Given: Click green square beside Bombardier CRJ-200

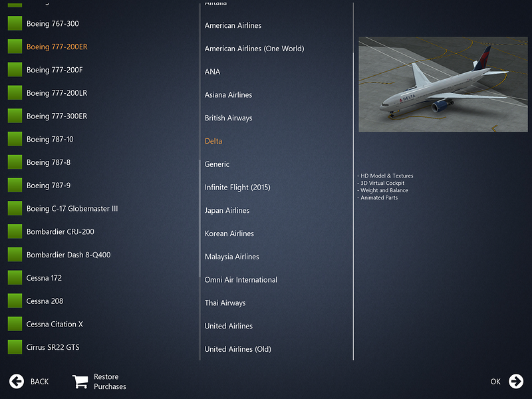Looking at the screenshot, I should (x=15, y=231).
